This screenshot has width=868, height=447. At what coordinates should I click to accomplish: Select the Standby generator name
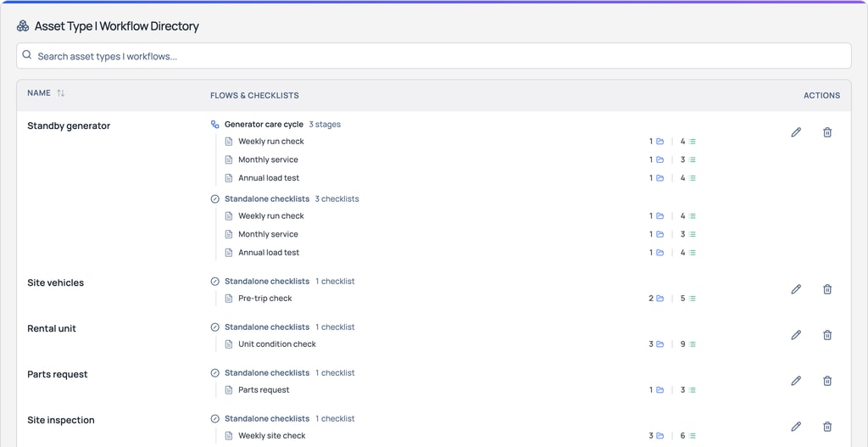69,126
